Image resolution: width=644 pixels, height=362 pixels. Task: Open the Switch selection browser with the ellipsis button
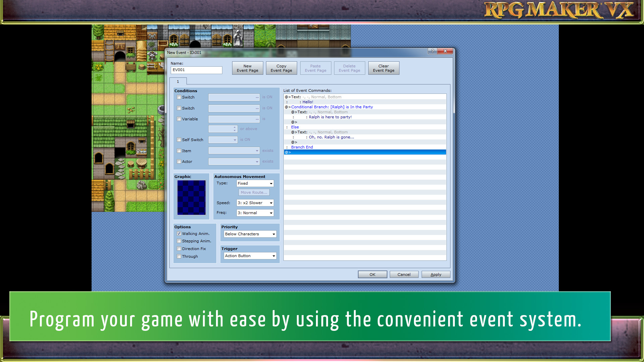(x=257, y=97)
